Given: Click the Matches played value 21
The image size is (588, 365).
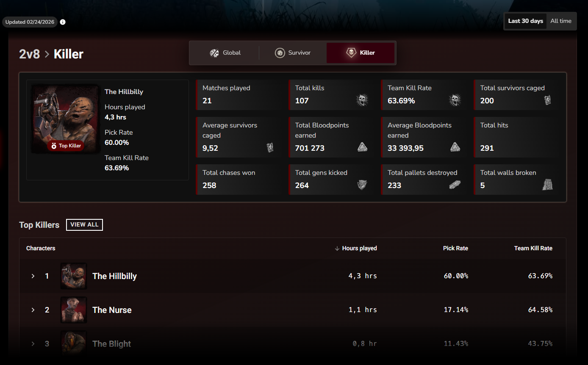Looking at the screenshot, I should [207, 101].
